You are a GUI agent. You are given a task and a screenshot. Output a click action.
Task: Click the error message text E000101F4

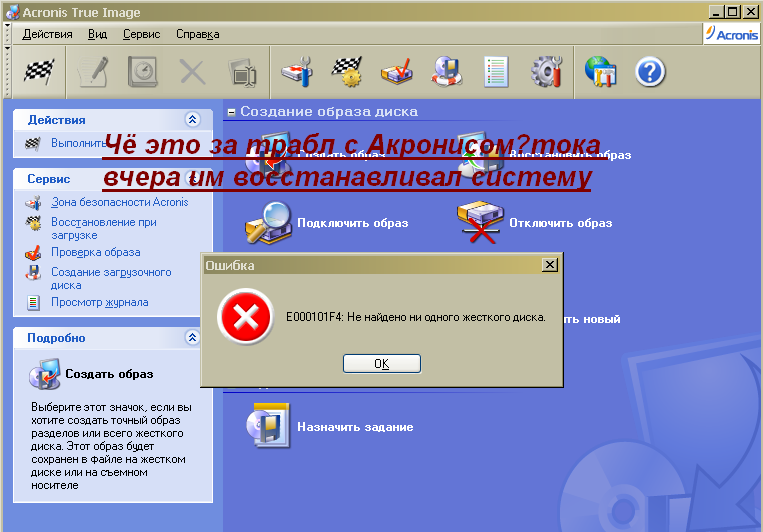[x=416, y=317]
